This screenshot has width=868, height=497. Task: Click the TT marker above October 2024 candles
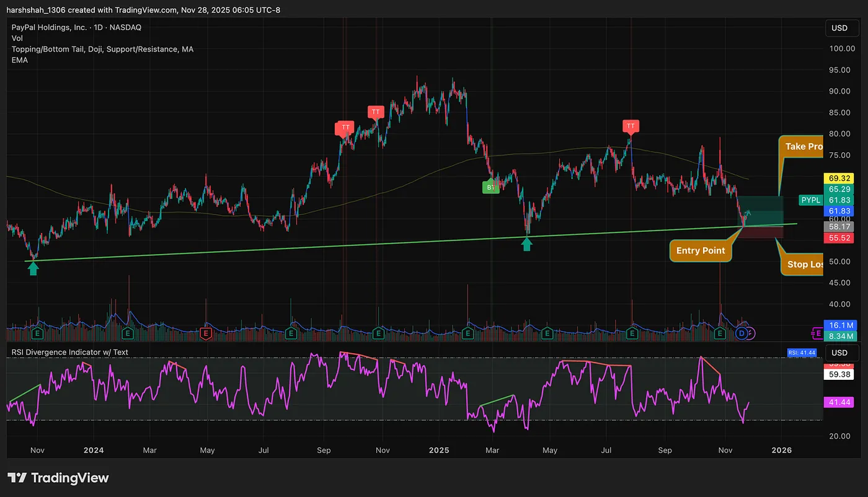coord(375,113)
